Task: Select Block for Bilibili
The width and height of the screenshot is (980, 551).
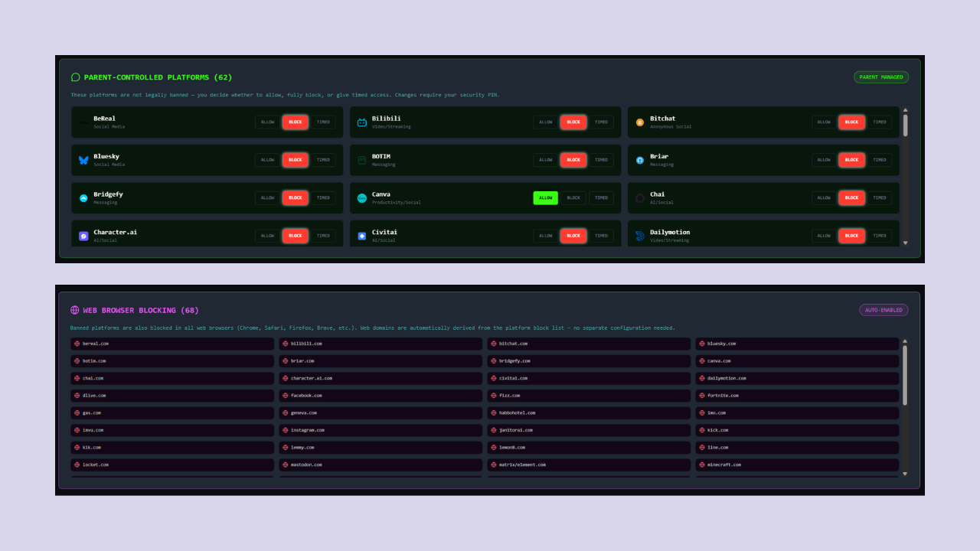Action: (573, 122)
